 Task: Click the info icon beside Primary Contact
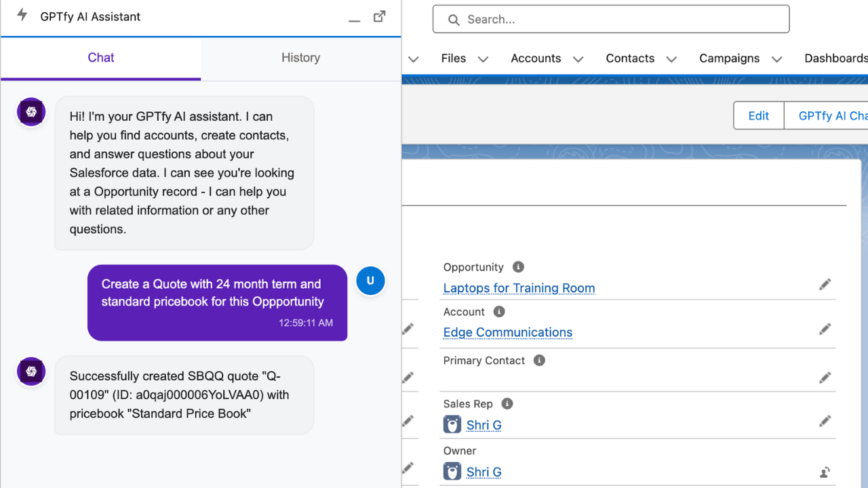539,360
